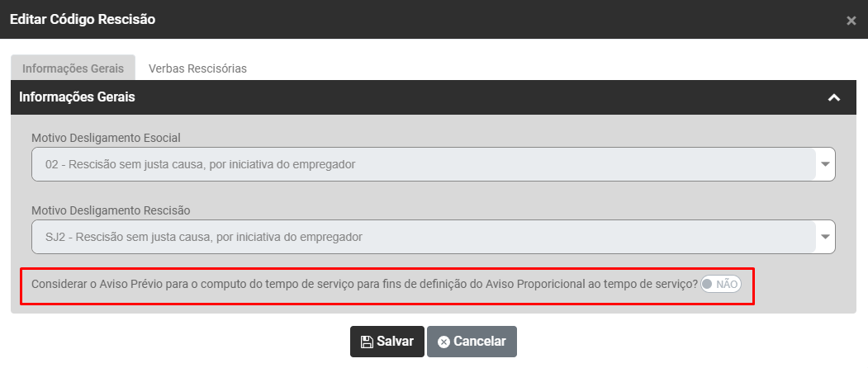Click the Motivo Desligamento Rescisão dropdown arrow
The image size is (868, 368).
click(825, 237)
